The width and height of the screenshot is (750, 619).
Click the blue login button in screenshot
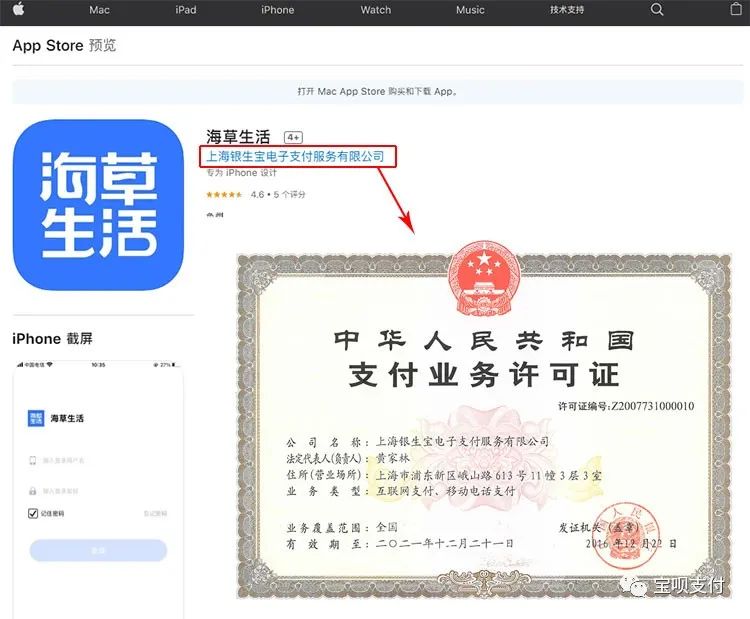(98, 551)
